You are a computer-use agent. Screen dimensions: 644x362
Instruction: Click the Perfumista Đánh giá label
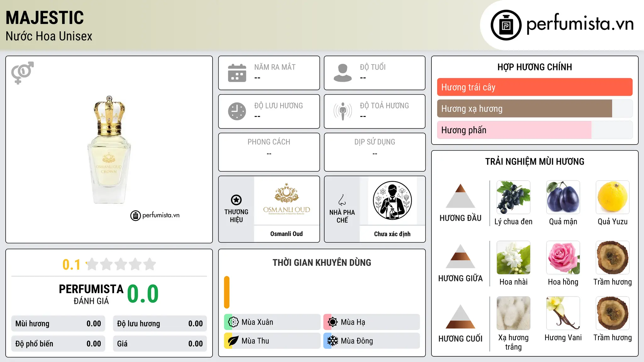tap(91, 294)
